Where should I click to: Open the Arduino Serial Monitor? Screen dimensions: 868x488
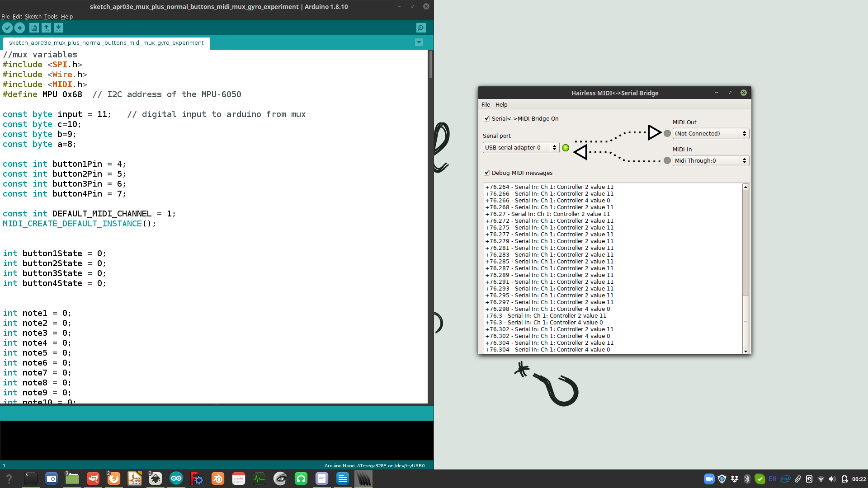pyautogui.click(x=421, y=28)
